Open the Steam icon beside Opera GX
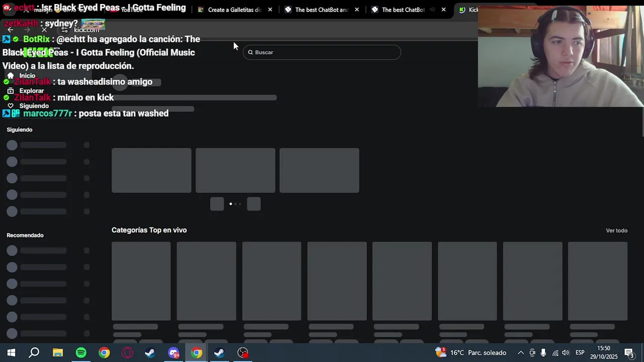Viewport: 644px width, 362px height. [150, 352]
